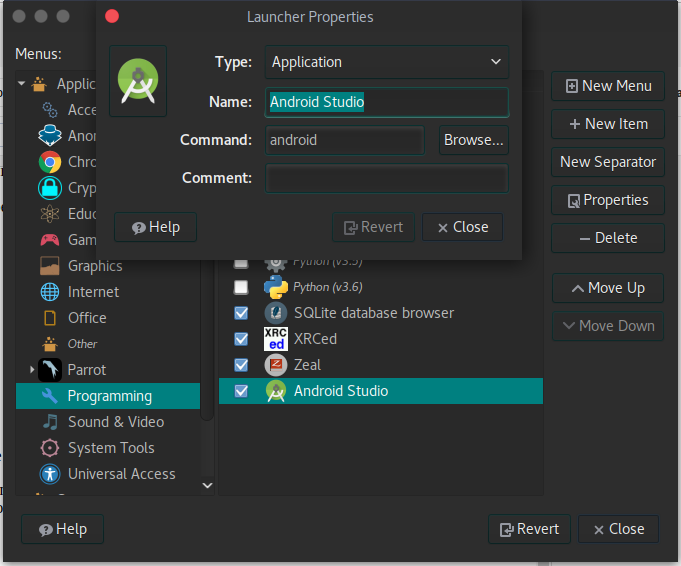This screenshot has height=566, width=681.
Task: Click the Office document icon
Action: click(x=50, y=318)
